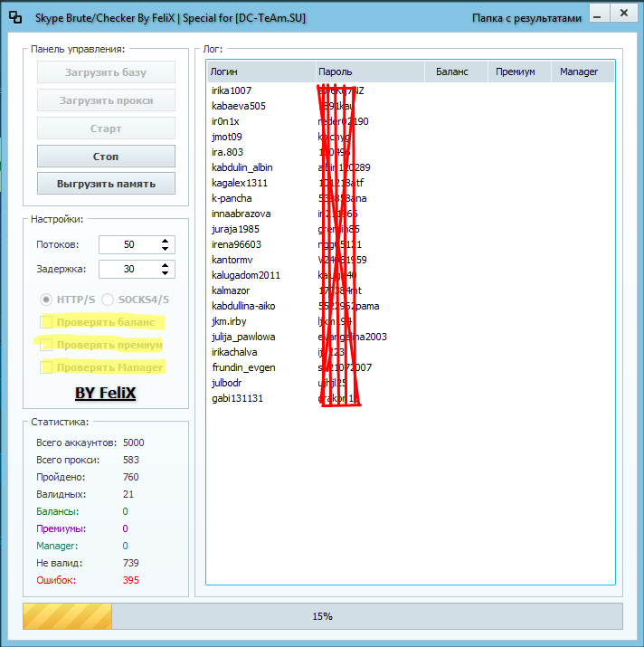Click the Лог group label
This screenshot has width=644, height=647.
click(213, 49)
